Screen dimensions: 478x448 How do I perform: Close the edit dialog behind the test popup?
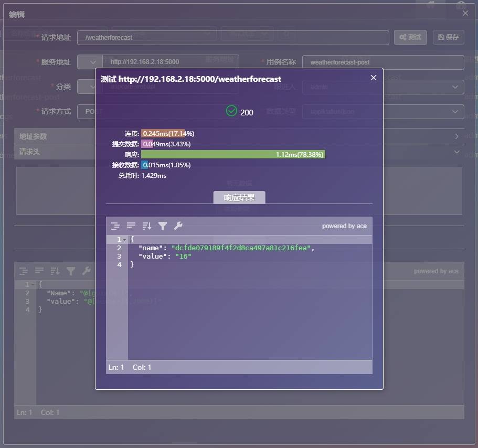click(465, 14)
